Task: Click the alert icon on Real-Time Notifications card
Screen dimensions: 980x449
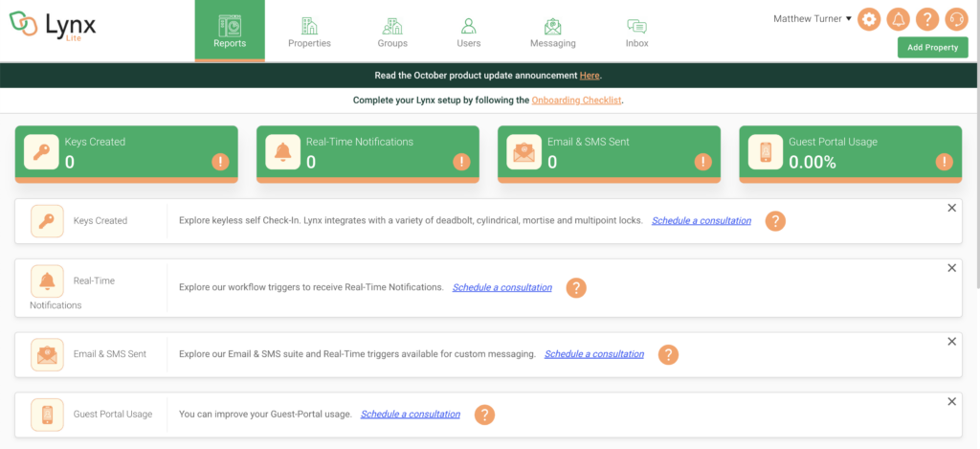Action: click(x=461, y=162)
